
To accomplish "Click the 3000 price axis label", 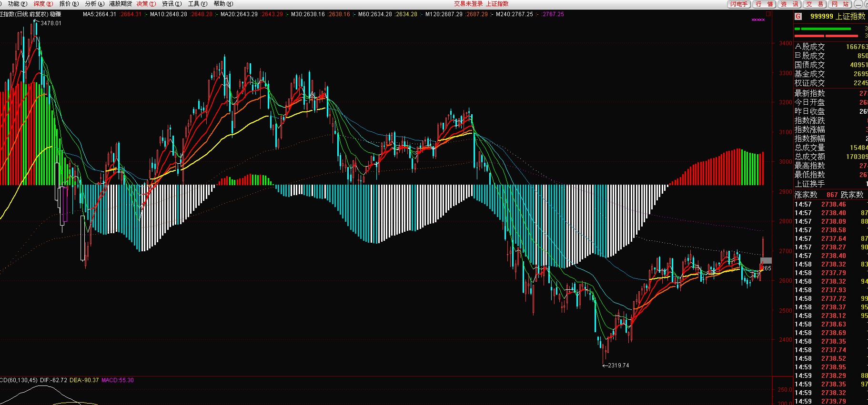I will pos(785,162).
